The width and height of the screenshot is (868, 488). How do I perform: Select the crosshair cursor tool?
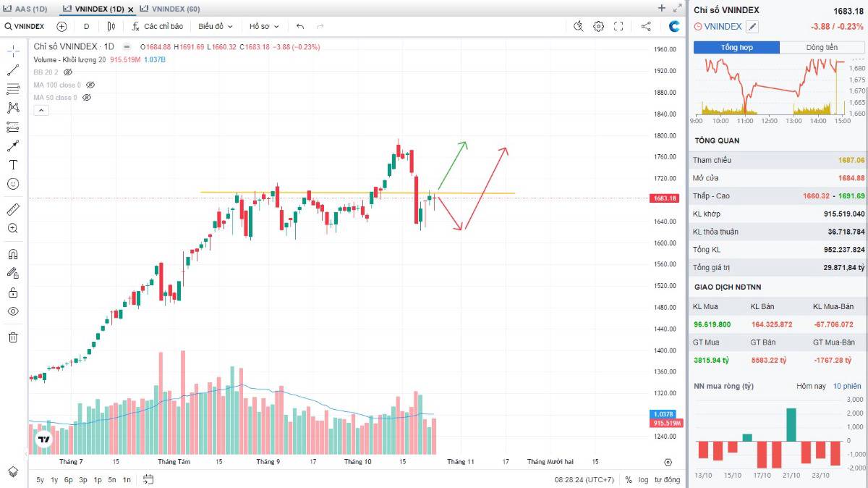pyautogui.click(x=13, y=51)
